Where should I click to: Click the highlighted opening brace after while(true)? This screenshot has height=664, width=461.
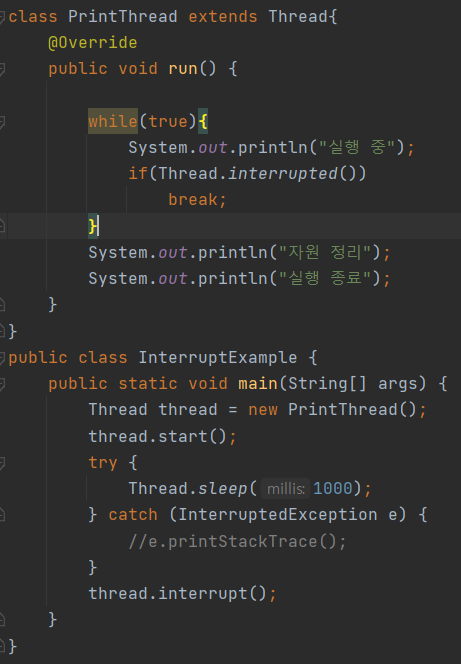click(203, 122)
